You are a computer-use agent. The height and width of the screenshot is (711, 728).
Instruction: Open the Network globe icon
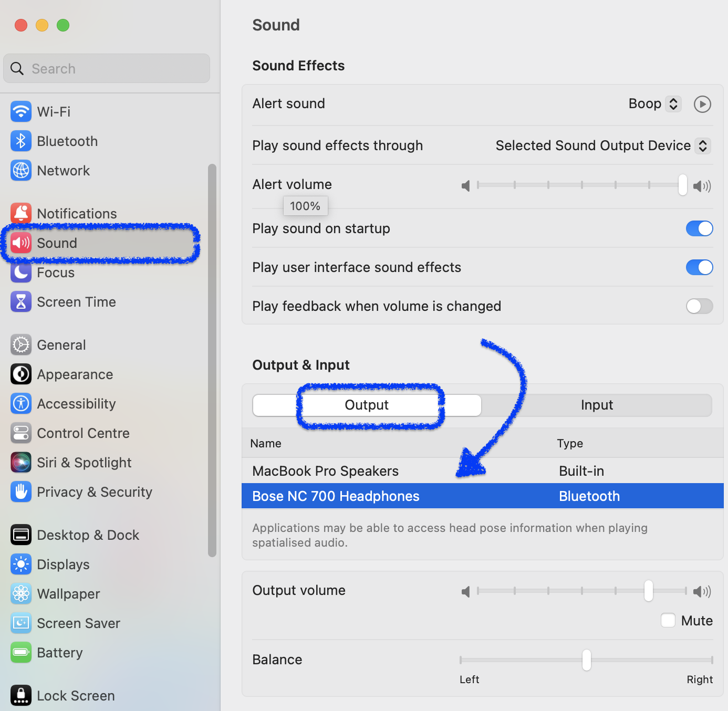pyautogui.click(x=21, y=171)
